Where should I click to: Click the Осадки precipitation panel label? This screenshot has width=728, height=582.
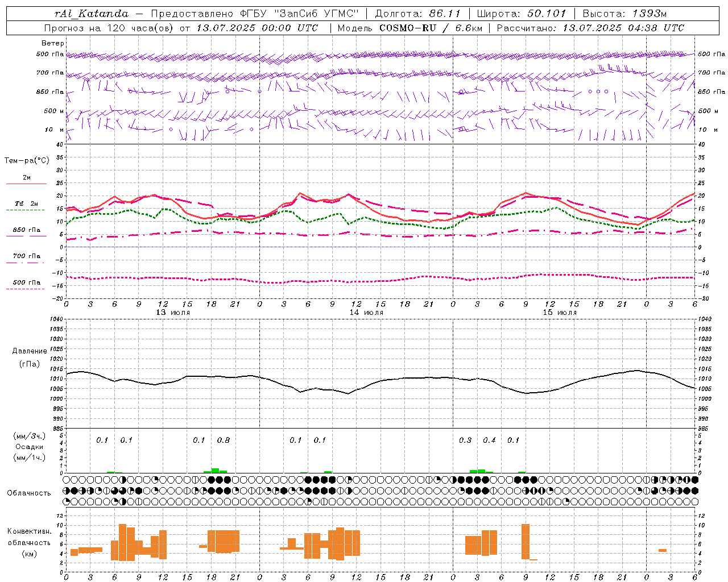point(30,447)
